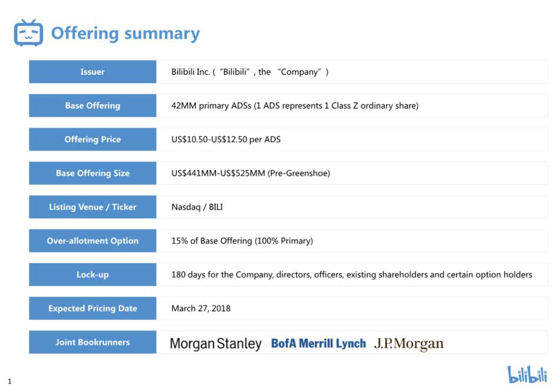Click the Over-allotment Option label box
The image size is (559, 392).
(93, 241)
